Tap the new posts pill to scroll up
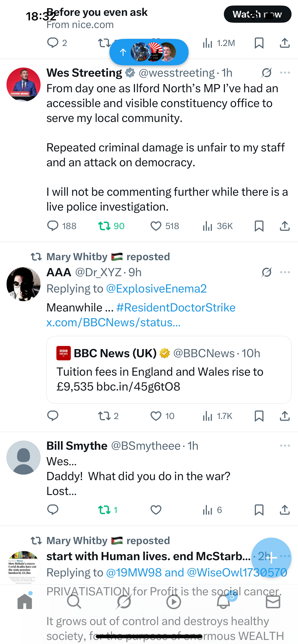Screen dimensions: 298x644 [149, 52]
